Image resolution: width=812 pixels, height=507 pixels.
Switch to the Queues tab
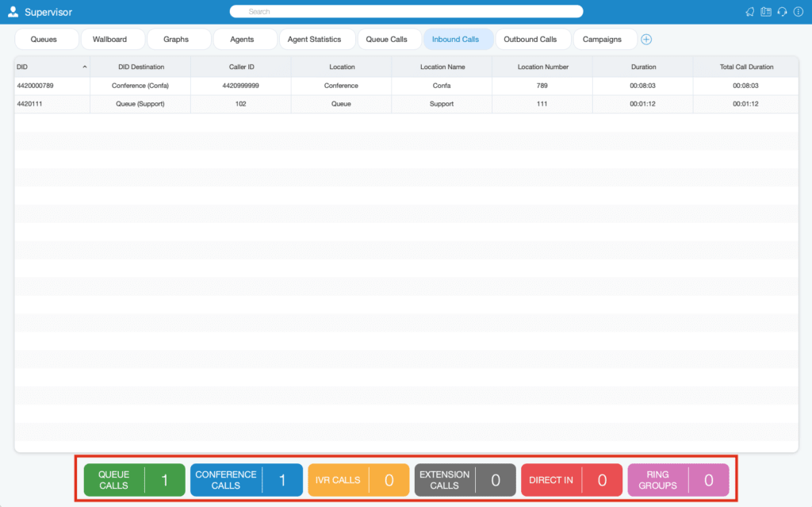point(47,40)
